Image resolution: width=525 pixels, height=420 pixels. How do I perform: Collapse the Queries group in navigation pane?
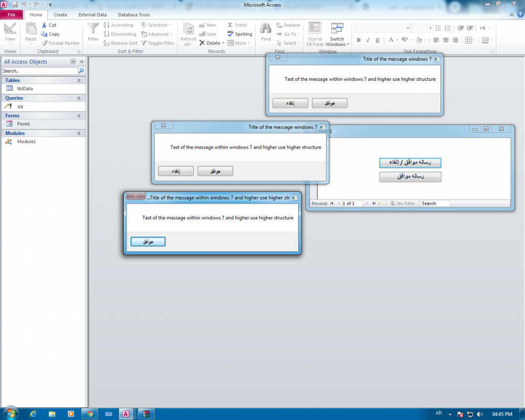(79, 98)
